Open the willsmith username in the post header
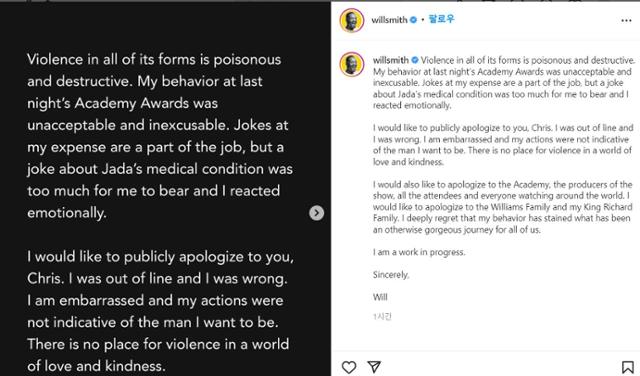The width and height of the screenshot is (640, 376). point(389,20)
